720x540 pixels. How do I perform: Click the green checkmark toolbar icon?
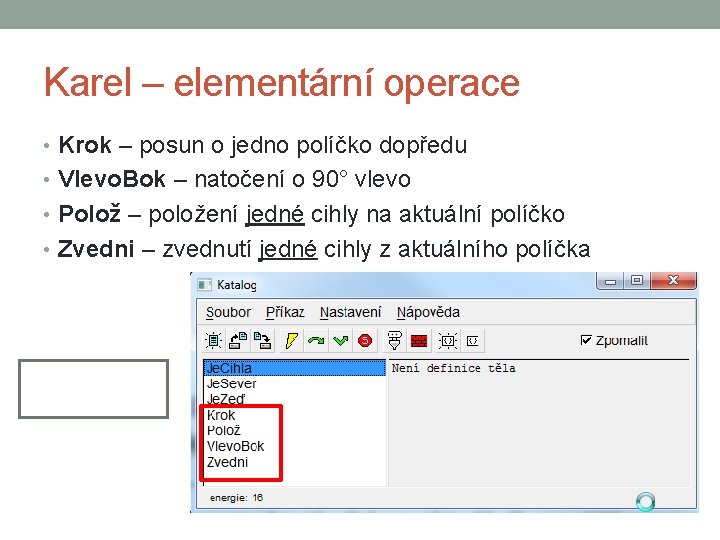coord(340,341)
